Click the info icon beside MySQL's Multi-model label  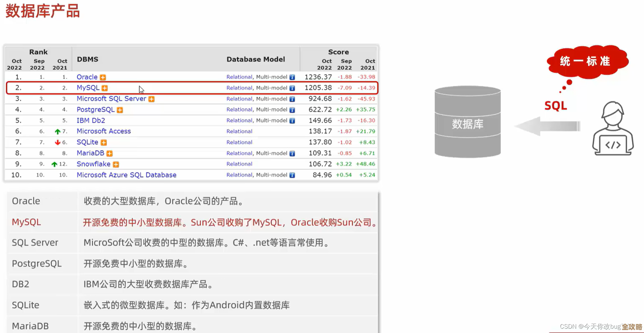coord(292,88)
